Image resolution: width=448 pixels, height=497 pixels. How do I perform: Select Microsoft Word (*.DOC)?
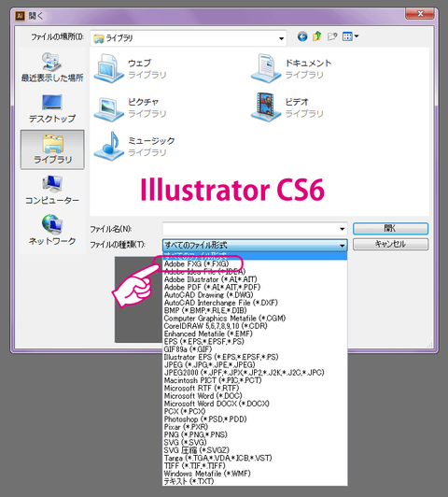coord(255,396)
